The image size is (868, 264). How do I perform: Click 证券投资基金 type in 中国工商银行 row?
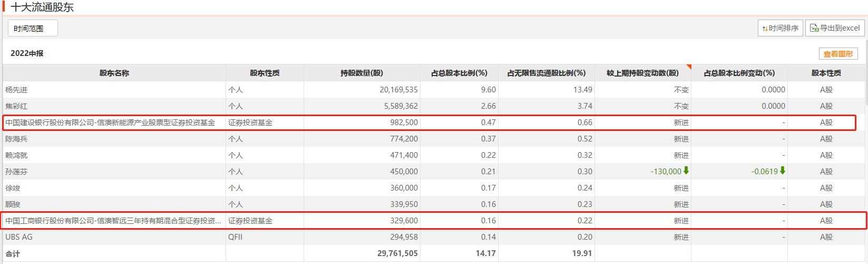tap(250, 221)
